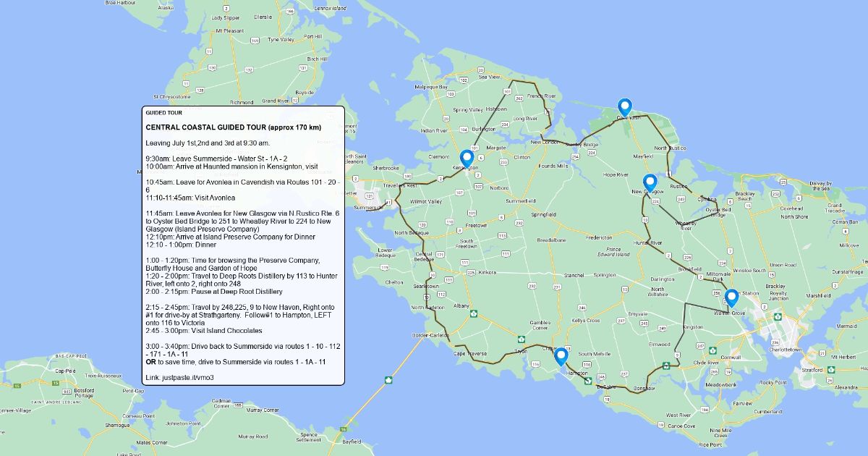Click the Trans-Canada shield near Albany
868x456 pixels.
(x=520, y=338)
